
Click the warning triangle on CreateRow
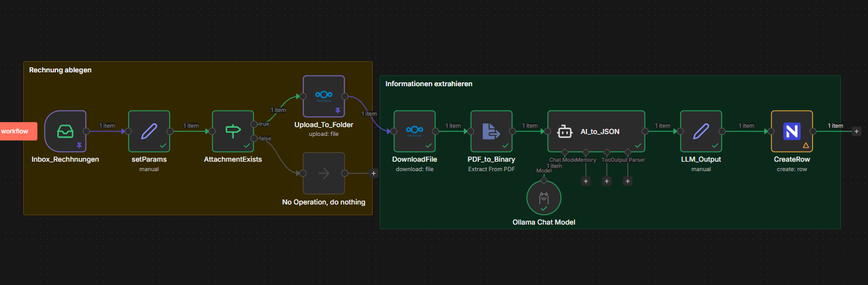(x=805, y=145)
